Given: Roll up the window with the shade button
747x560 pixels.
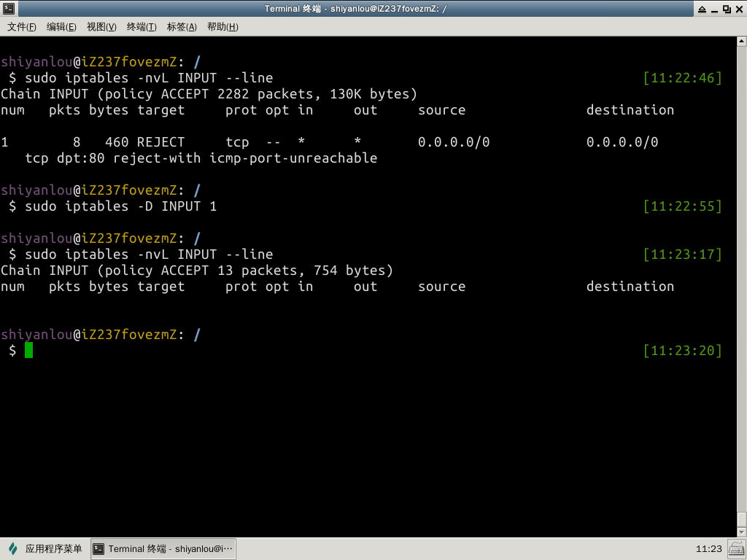Looking at the screenshot, I should pos(702,9).
